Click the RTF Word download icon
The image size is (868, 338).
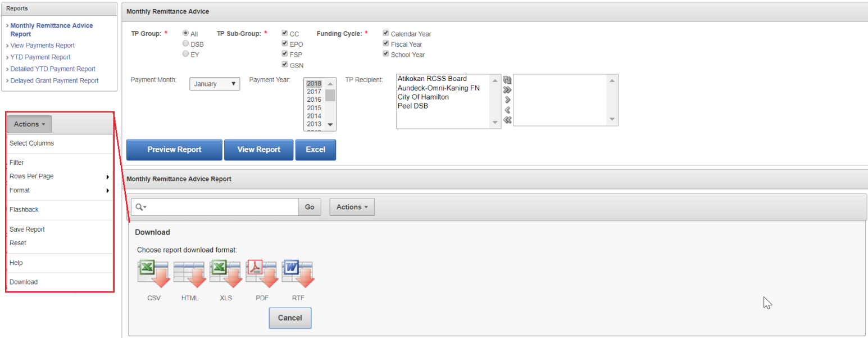pyautogui.click(x=298, y=274)
